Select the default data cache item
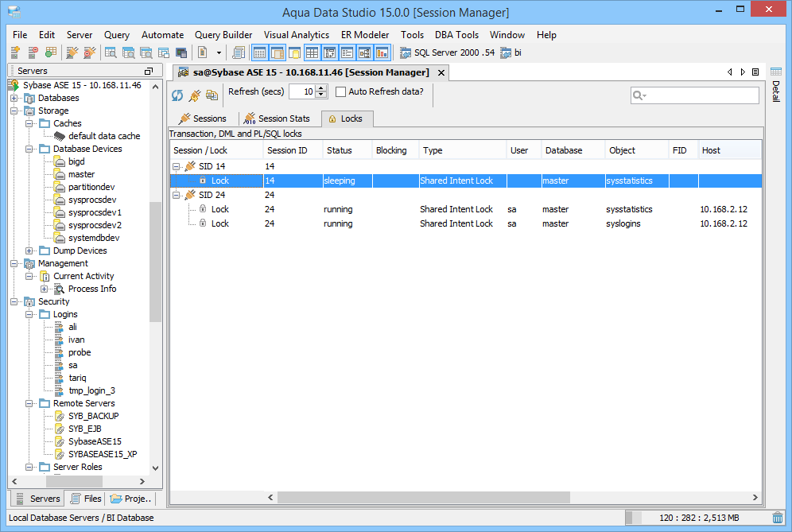 (104, 137)
